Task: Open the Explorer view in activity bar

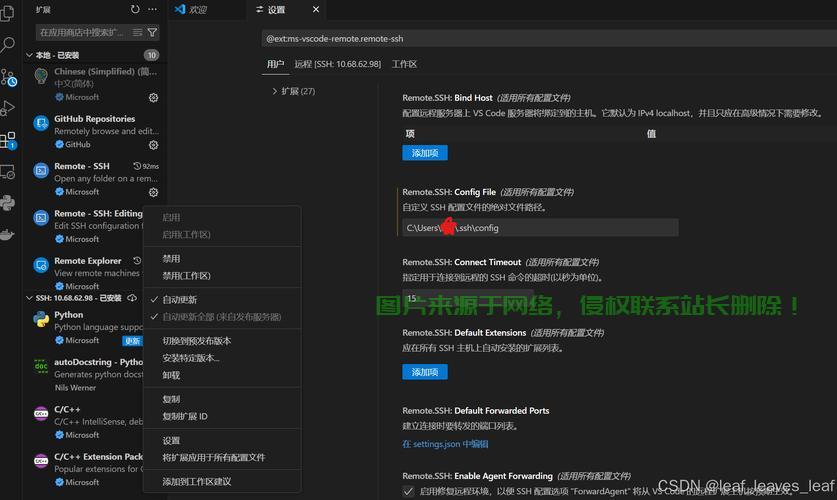Action: tap(7, 13)
